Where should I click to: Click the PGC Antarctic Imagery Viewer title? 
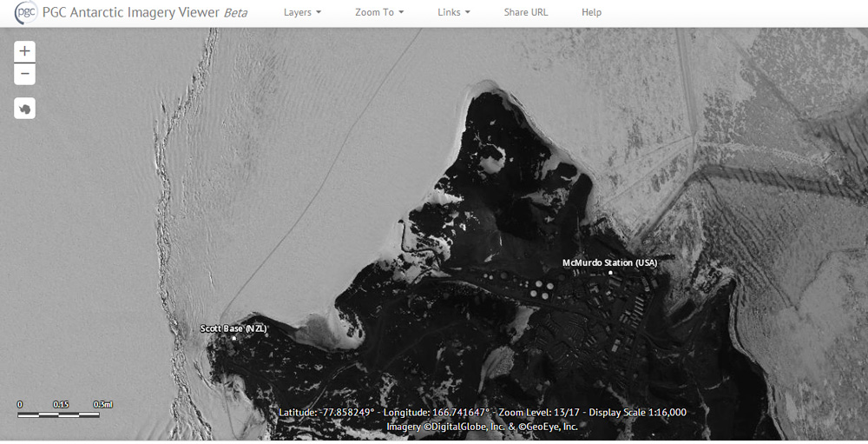(131, 13)
